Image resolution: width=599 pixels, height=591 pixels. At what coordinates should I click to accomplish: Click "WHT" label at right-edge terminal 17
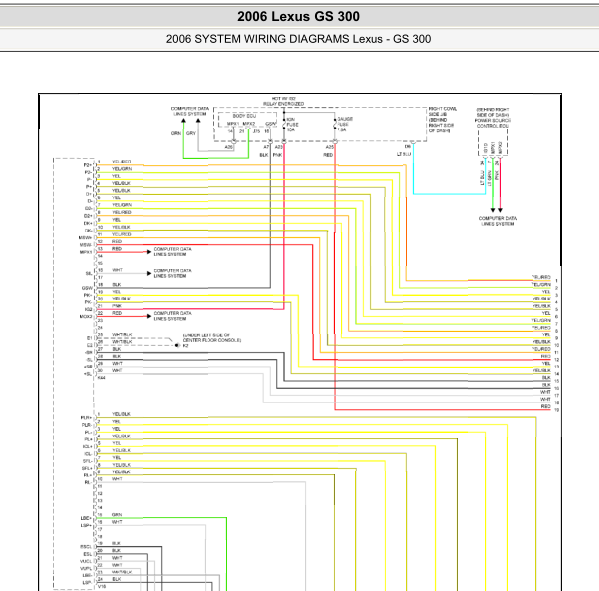tap(545, 392)
